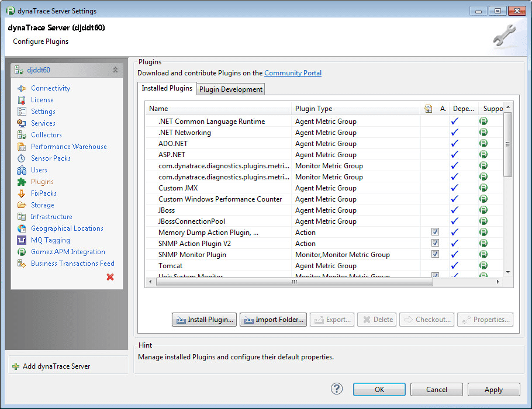
Task: Click the green plus Add Server icon
Action: coord(16,366)
